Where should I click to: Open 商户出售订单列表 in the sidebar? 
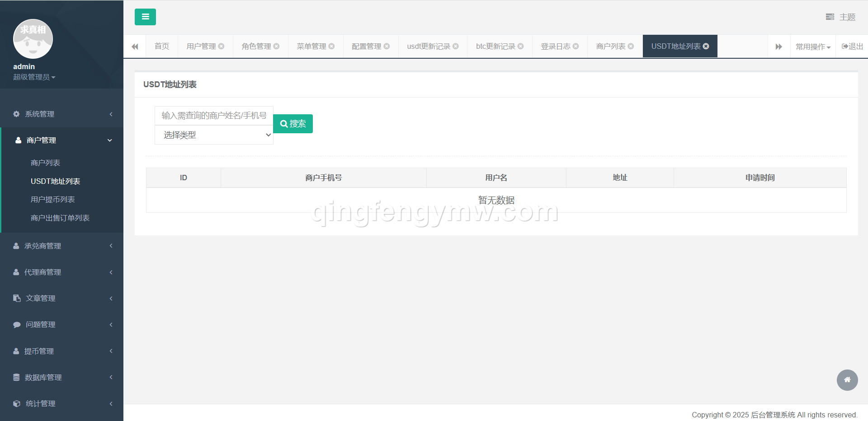pos(60,218)
